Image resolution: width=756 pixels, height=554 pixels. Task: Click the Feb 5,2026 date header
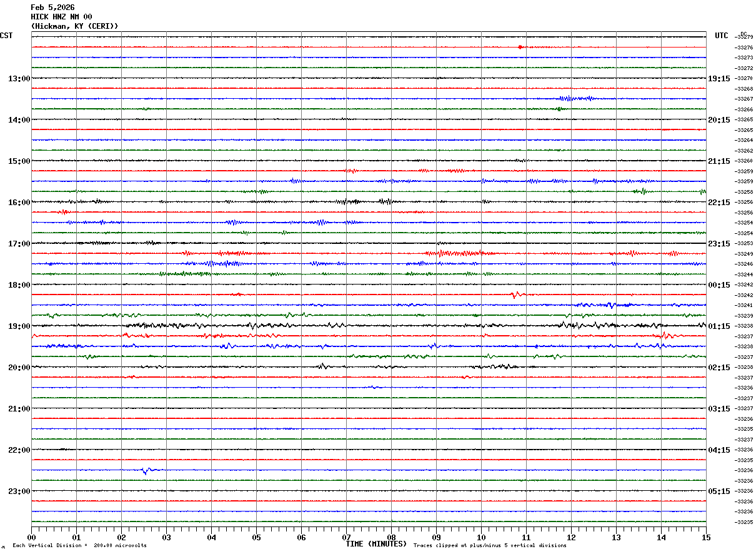(x=52, y=8)
